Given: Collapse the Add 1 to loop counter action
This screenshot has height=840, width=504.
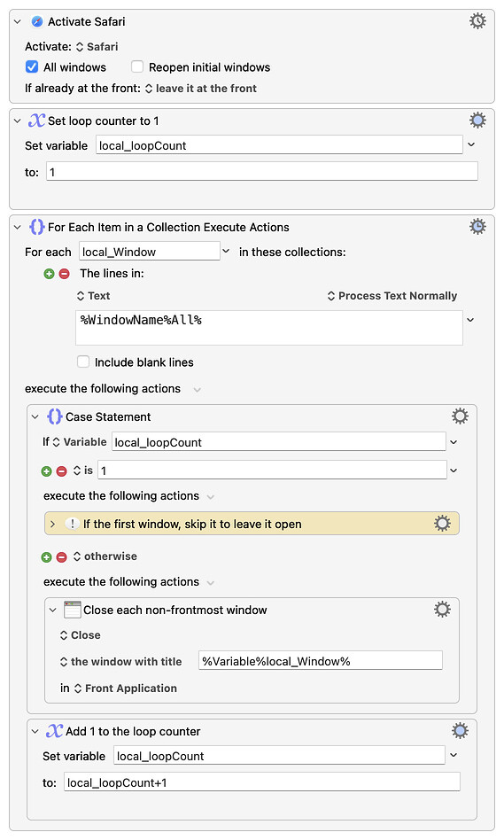Looking at the screenshot, I should coord(35,731).
